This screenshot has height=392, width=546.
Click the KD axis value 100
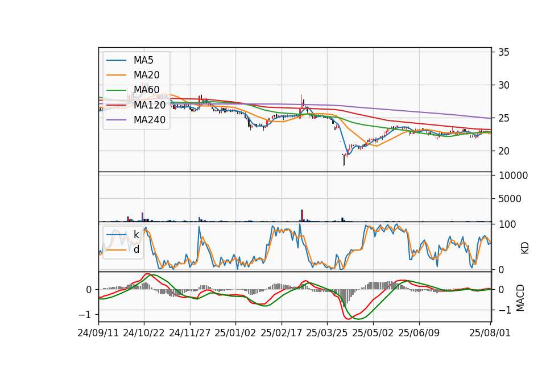point(507,224)
